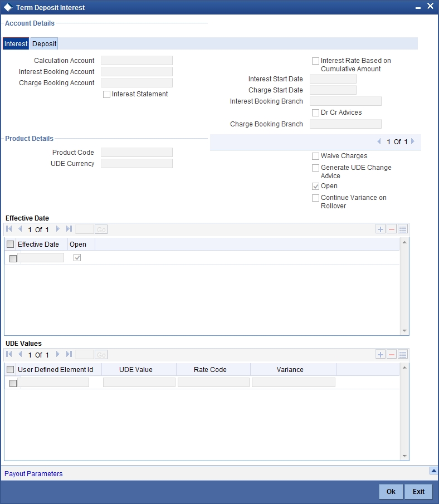Screen dimensions: 439x504
Task: Minimize the Term Deposit Interest window
Action: click(x=418, y=8)
